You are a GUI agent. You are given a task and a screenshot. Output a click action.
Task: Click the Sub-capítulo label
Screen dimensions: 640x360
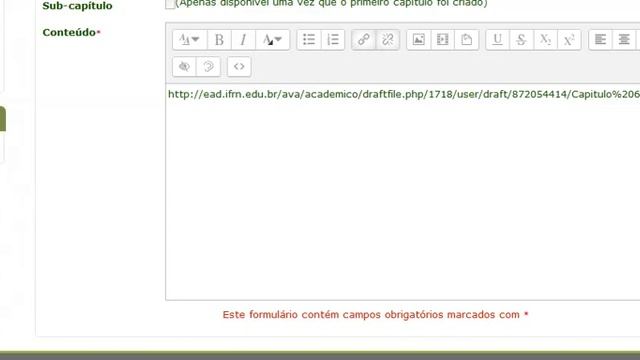point(77,6)
